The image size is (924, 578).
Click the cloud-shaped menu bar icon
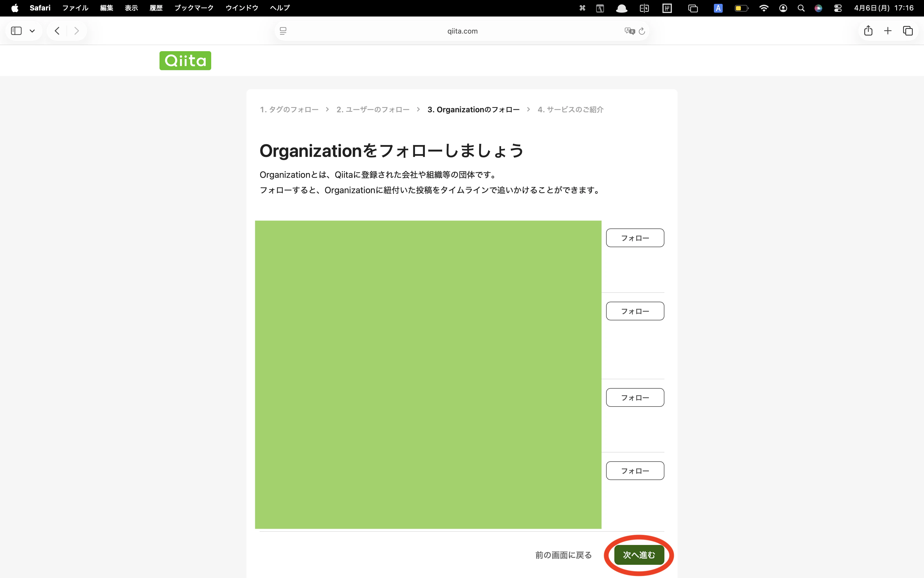[x=621, y=8]
